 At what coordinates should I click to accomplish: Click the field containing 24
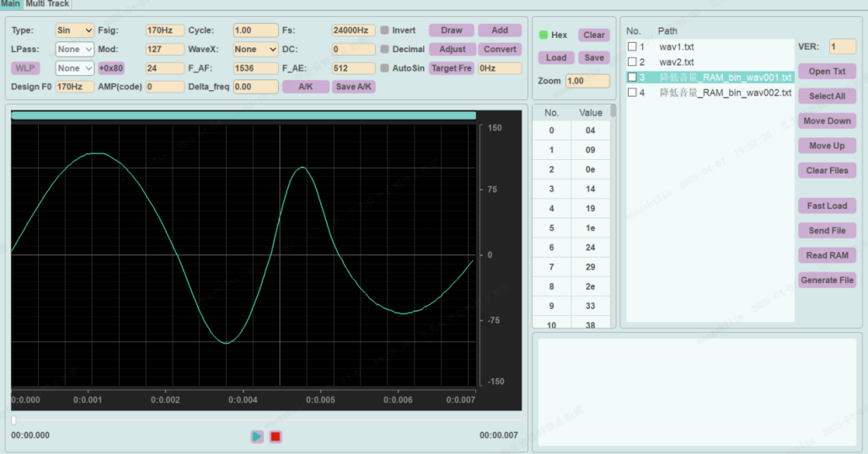pyautogui.click(x=164, y=68)
